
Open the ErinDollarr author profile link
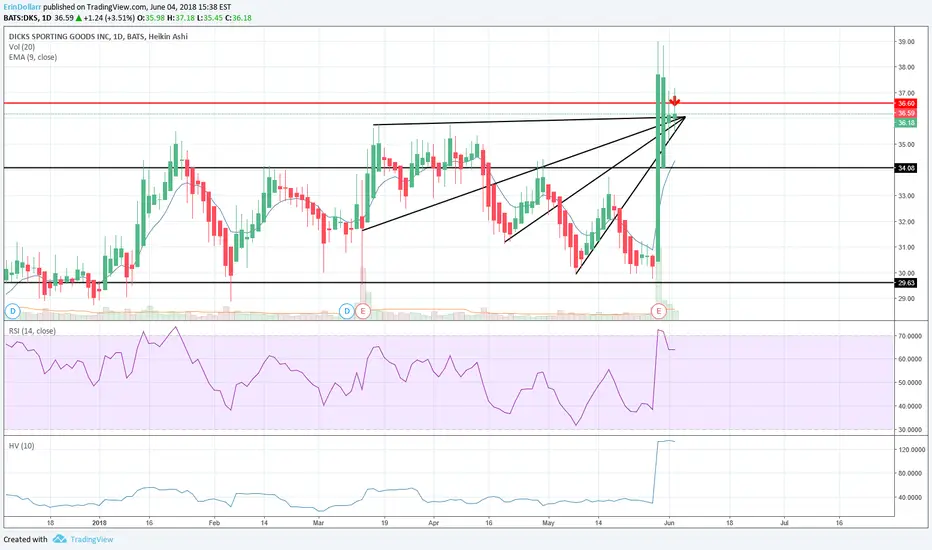pyautogui.click(x=23, y=7)
